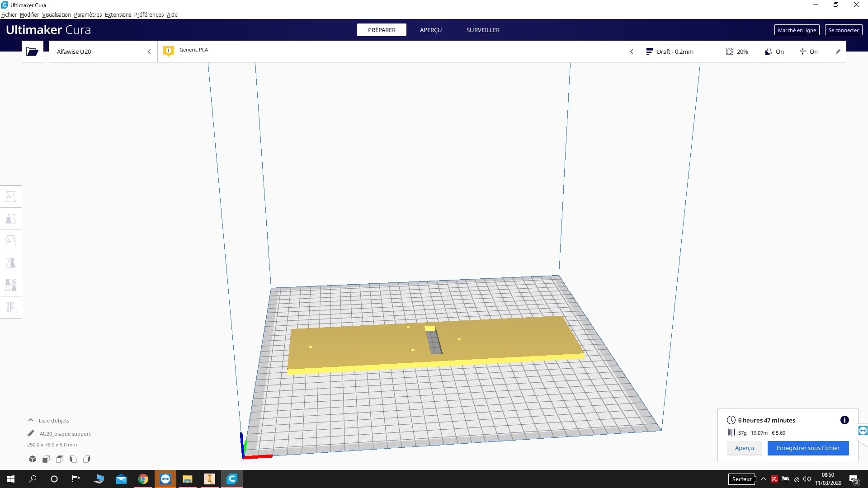This screenshot has width=868, height=488.
Task: Select the Mirror tool in left toolbar
Action: pos(11,263)
